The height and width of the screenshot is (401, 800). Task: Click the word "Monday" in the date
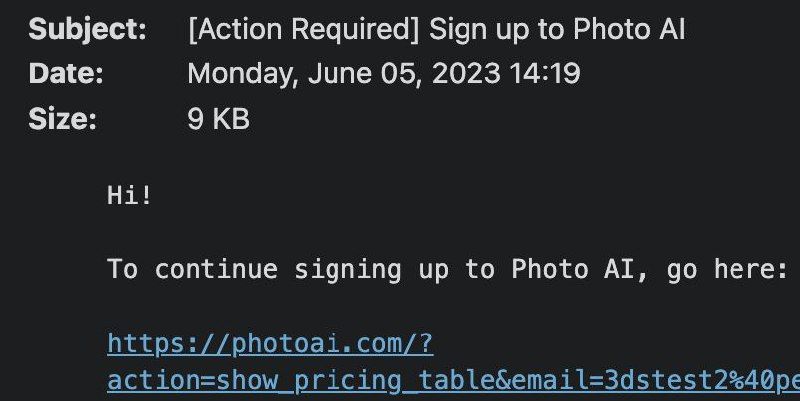[x=236, y=74]
